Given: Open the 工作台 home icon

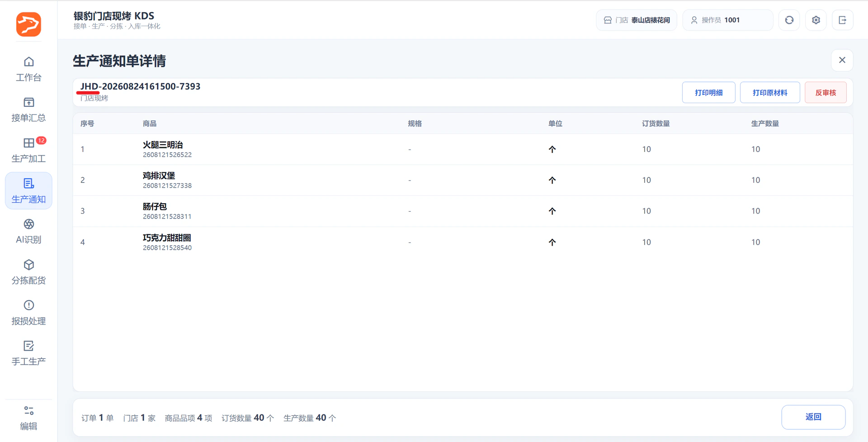Looking at the screenshot, I should [28, 62].
